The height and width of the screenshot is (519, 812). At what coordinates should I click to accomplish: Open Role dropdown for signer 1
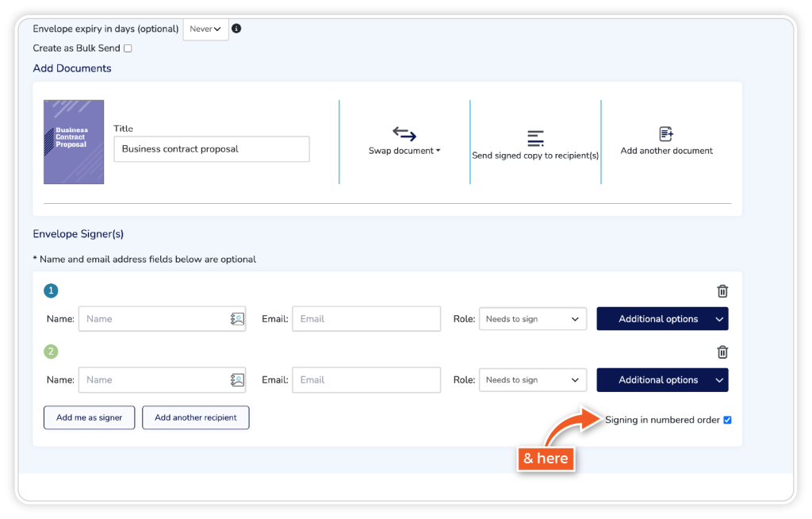pos(532,319)
